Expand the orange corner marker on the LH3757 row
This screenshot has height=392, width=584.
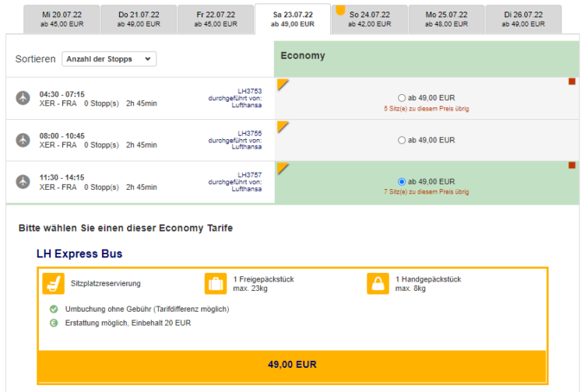coord(282,168)
